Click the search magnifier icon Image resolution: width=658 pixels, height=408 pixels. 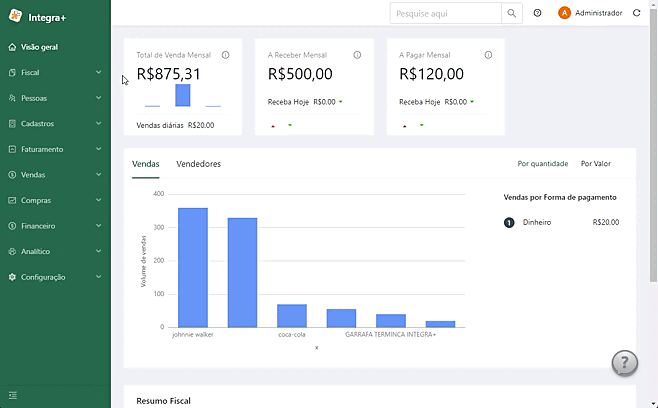[512, 13]
